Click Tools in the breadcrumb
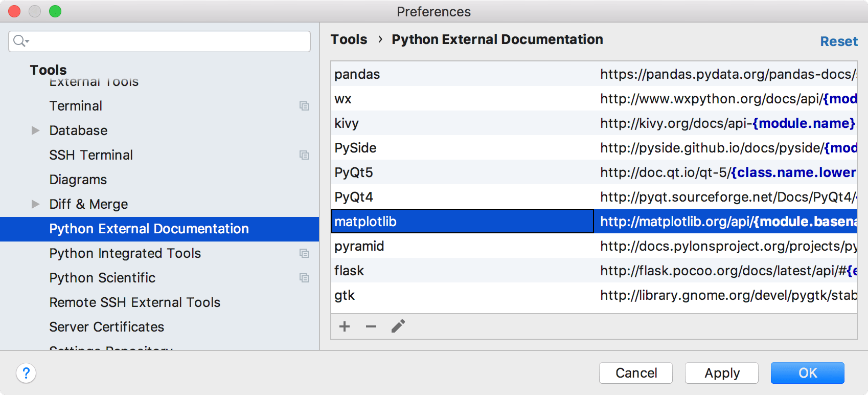 (349, 39)
